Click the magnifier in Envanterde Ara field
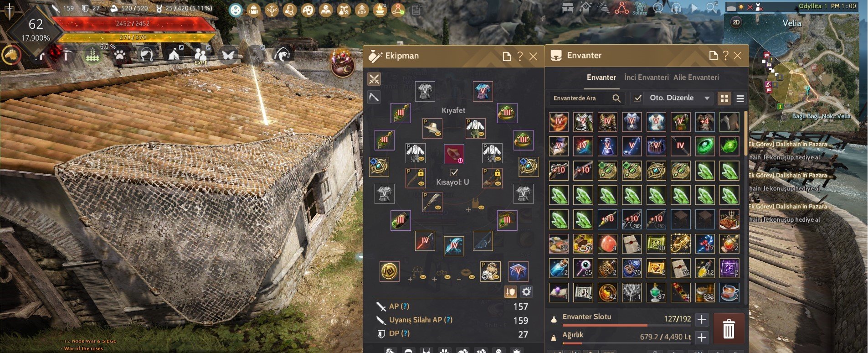The image size is (868, 353). click(616, 98)
